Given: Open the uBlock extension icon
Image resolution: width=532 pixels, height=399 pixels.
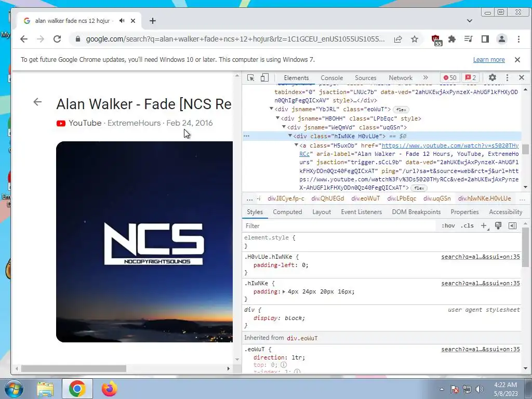Looking at the screenshot, I should click(x=436, y=40).
